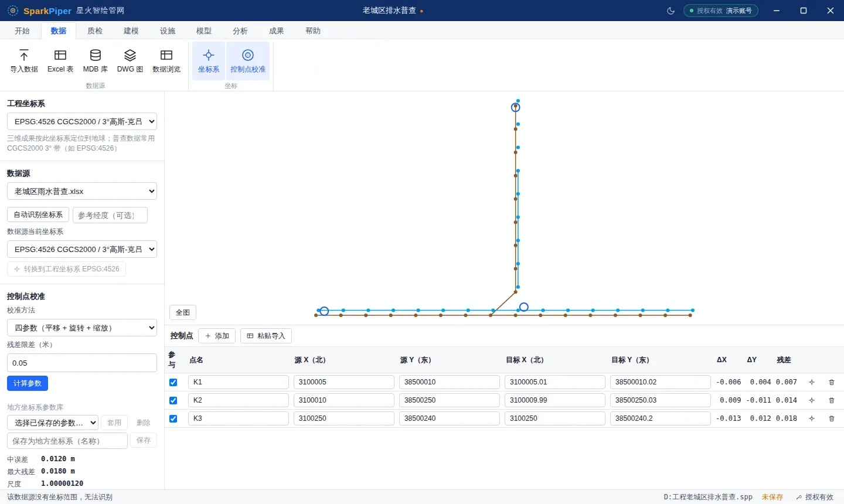
Task: Disable the K3 participation checkbox
Action: (173, 418)
